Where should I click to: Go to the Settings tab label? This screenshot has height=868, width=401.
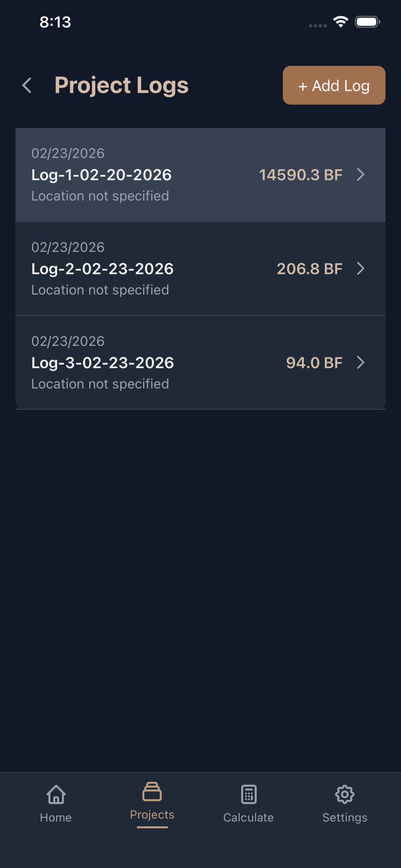point(345,817)
